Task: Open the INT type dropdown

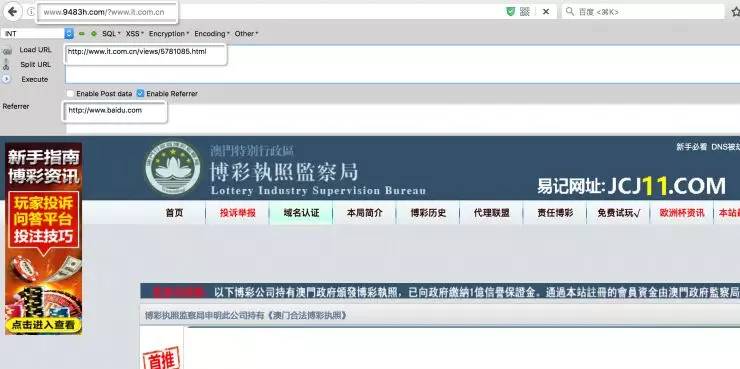Action: tap(38, 34)
